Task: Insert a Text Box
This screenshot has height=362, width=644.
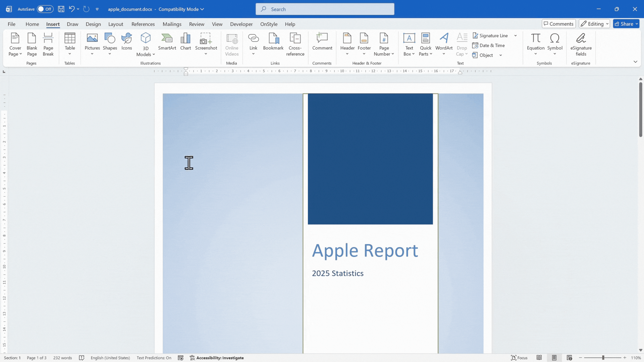Action: point(409,45)
